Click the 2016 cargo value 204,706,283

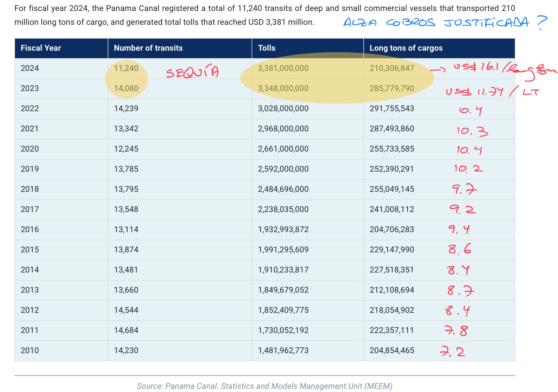click(x=392, y=230)
